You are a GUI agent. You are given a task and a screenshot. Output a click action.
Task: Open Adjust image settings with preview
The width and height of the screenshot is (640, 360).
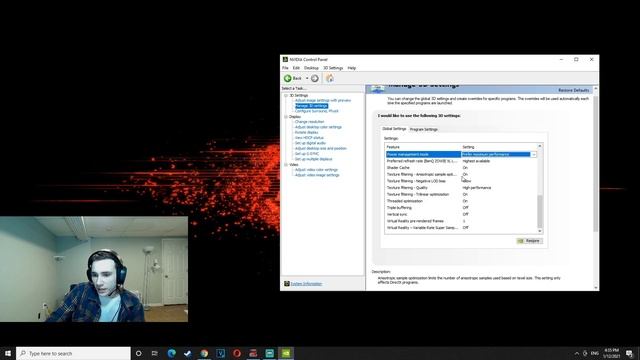click(323, 100)
